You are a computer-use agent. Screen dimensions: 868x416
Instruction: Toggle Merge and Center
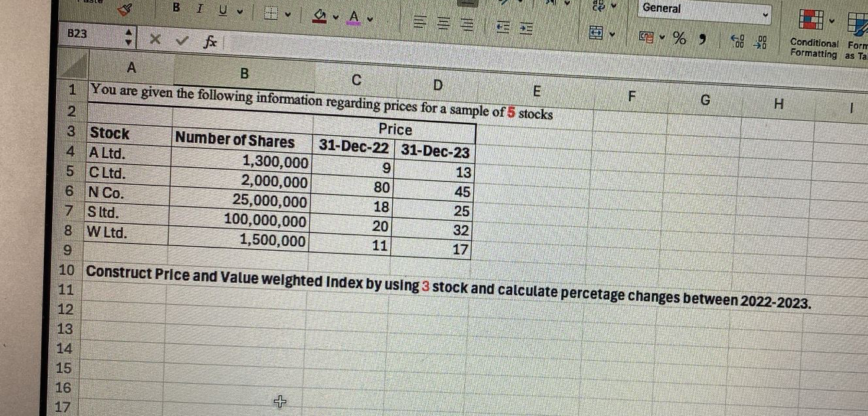596,33
